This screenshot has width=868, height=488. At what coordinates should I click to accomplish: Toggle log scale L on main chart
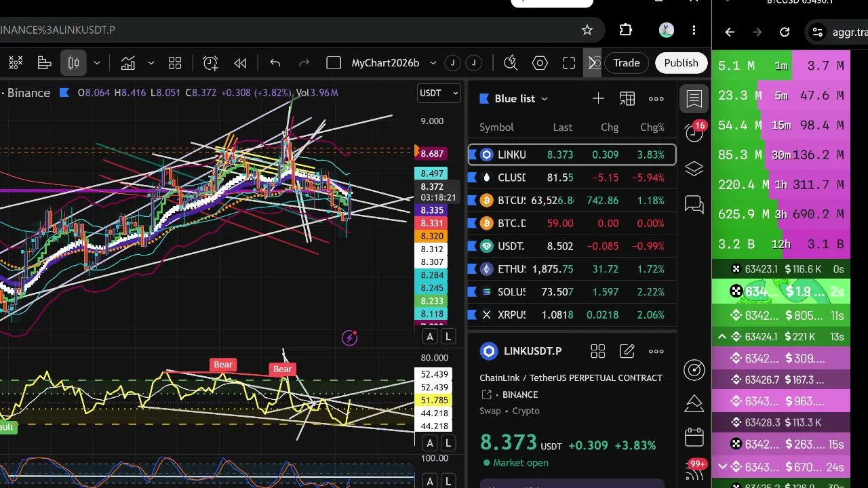[448, 337]
